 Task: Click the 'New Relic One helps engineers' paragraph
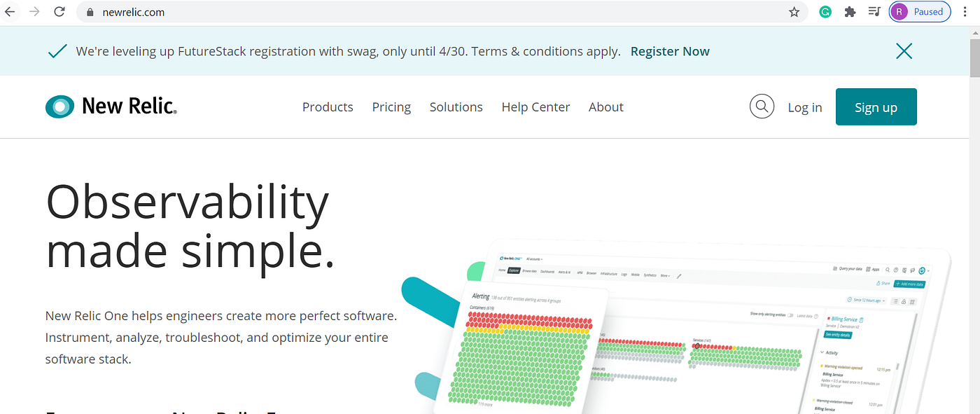coord(221,338)
